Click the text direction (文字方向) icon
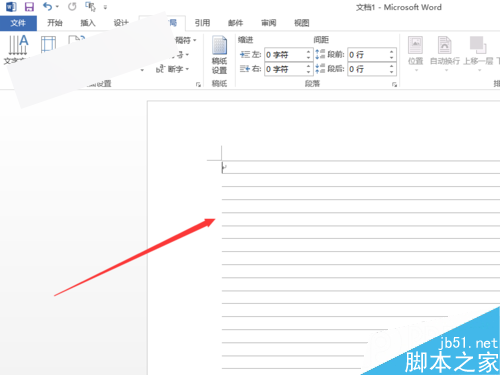Viewport: 500px width, 375px height. point(18,45)
